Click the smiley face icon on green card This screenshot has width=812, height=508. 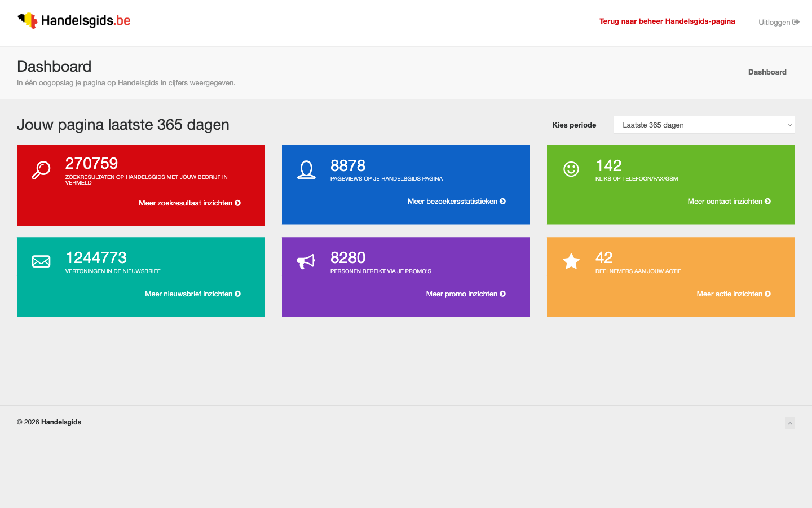(571, 169)
